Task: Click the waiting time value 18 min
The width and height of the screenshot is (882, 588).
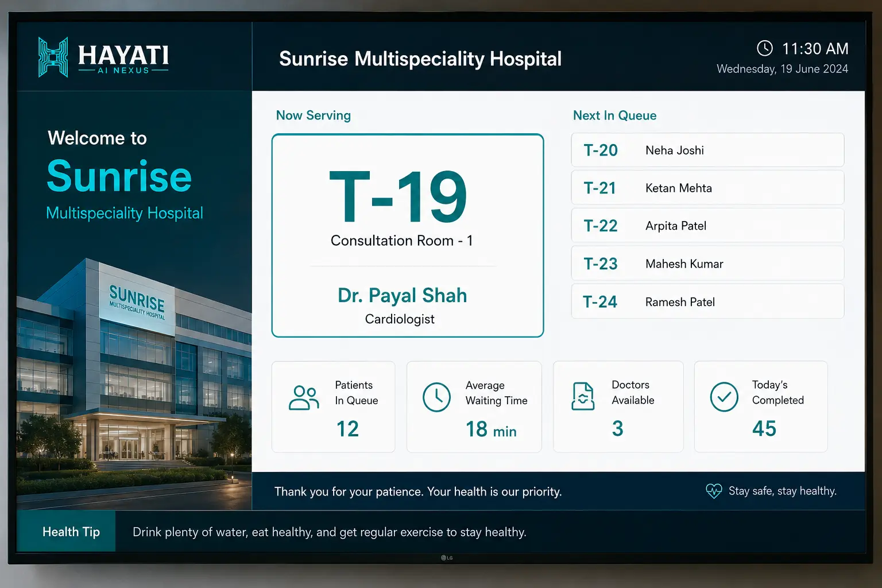Action: [x=491, y=430]
